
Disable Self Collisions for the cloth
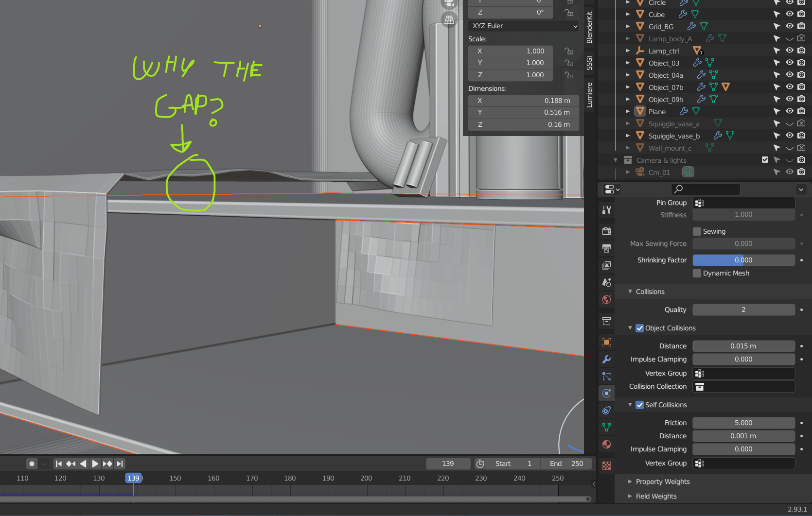tap(639, 405)
